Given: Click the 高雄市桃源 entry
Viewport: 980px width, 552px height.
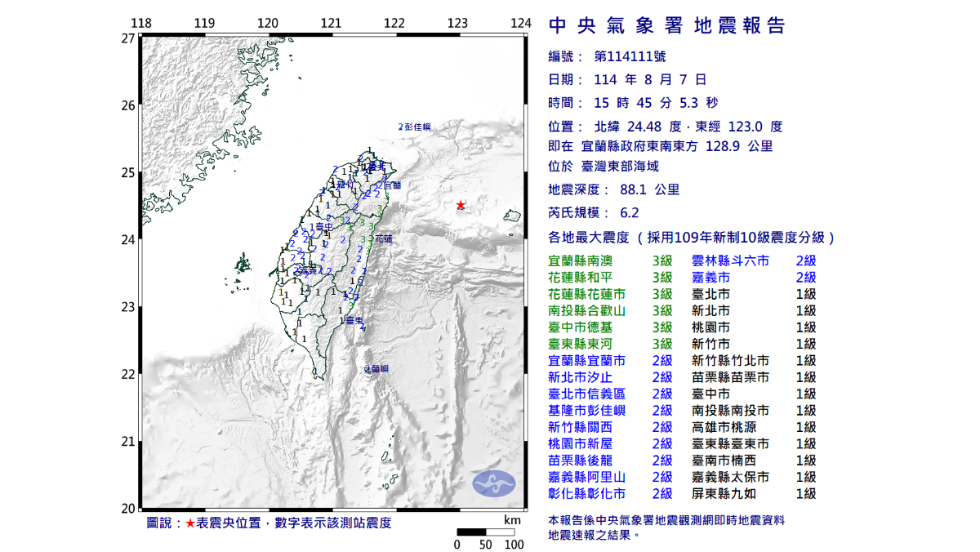Looking at the screenshot, I should tap(723, 427).
